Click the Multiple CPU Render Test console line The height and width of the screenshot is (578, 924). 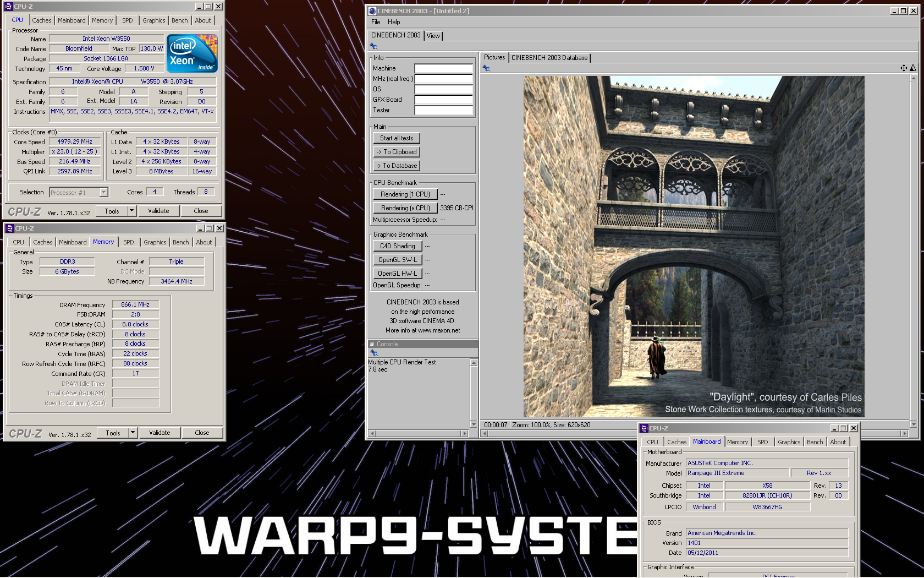click(402, 362)
